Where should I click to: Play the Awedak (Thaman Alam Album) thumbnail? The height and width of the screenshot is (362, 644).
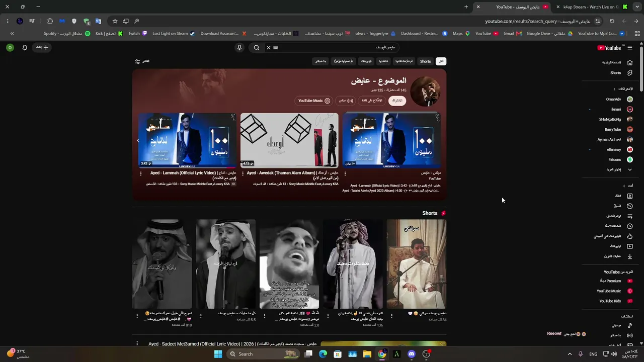[289, 140]
